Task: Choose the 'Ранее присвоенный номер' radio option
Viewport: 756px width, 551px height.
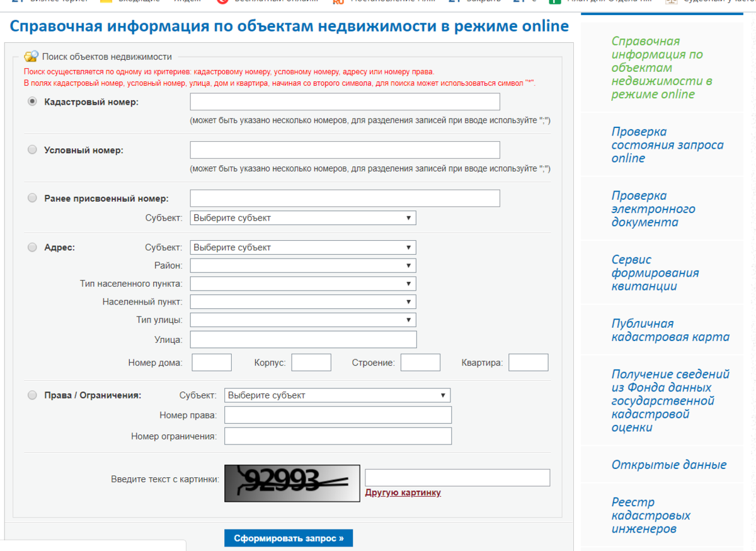Action: tap(32, 198)
